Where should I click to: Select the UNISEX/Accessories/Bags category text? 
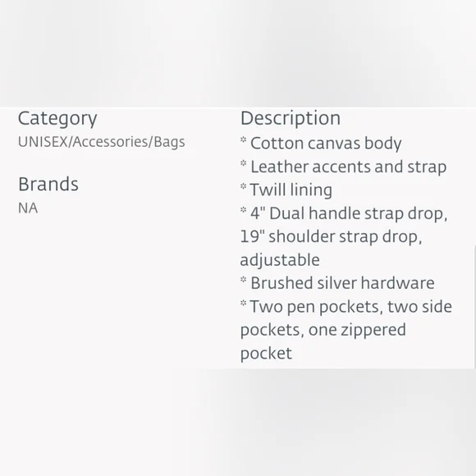102,142
